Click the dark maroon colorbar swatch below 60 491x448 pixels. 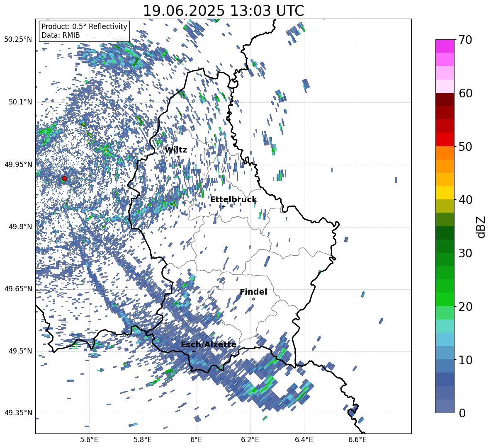pos(445,99)
